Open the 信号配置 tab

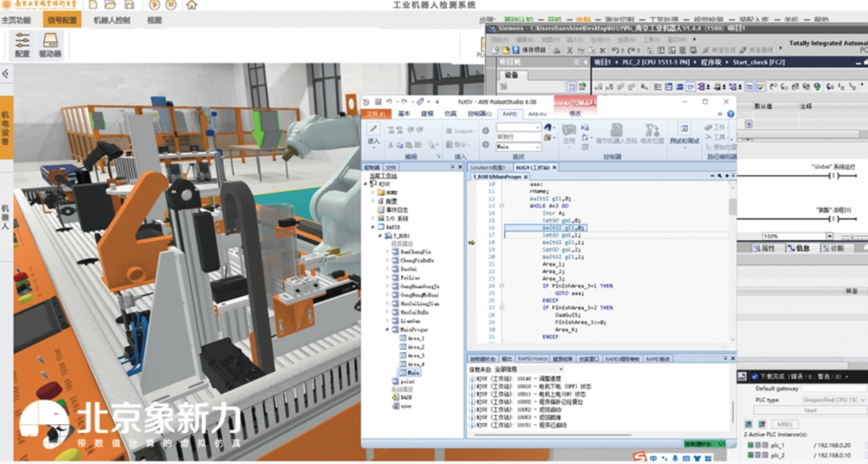point(62,19)
